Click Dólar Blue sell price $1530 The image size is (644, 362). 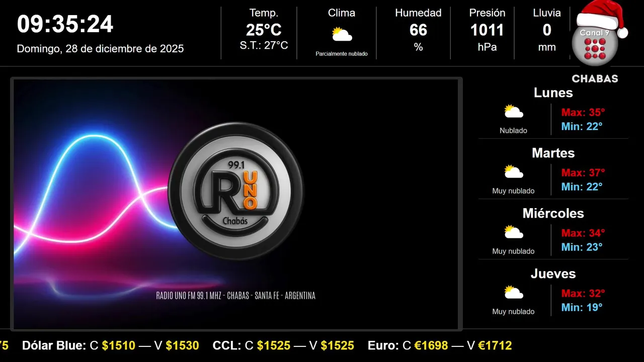coord(182,345)
